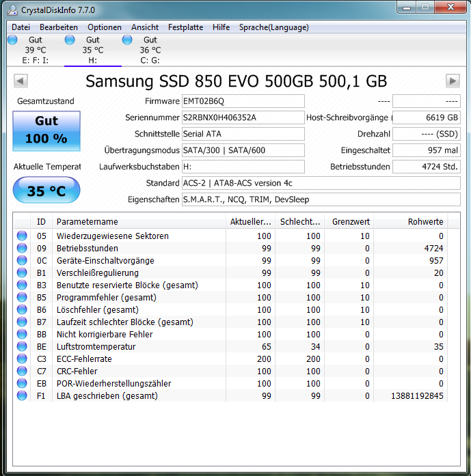Open the Optionen menu
Image resolution: width=471 pixels, height=476 pixels.
click(x=105, y=27)
